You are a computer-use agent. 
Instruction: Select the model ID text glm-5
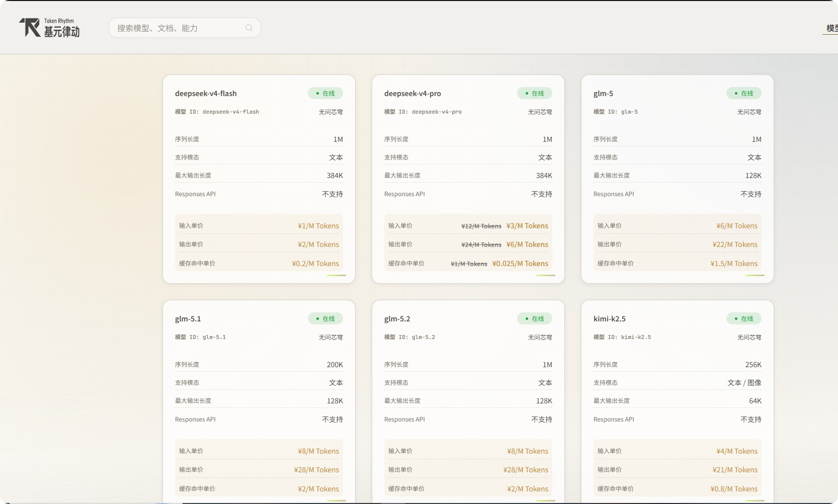629,112
